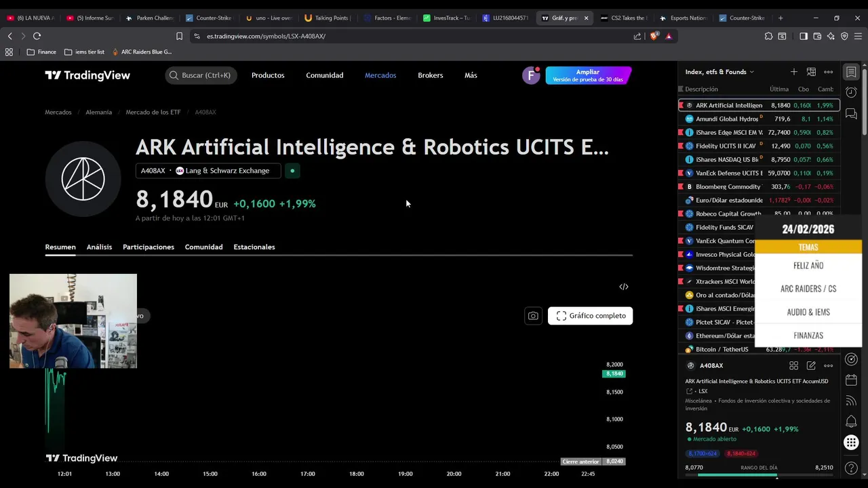Open the A408AX Lang & Schwarz Exchange selector
This screenshot has width=868, height=488.
(208, 171)
